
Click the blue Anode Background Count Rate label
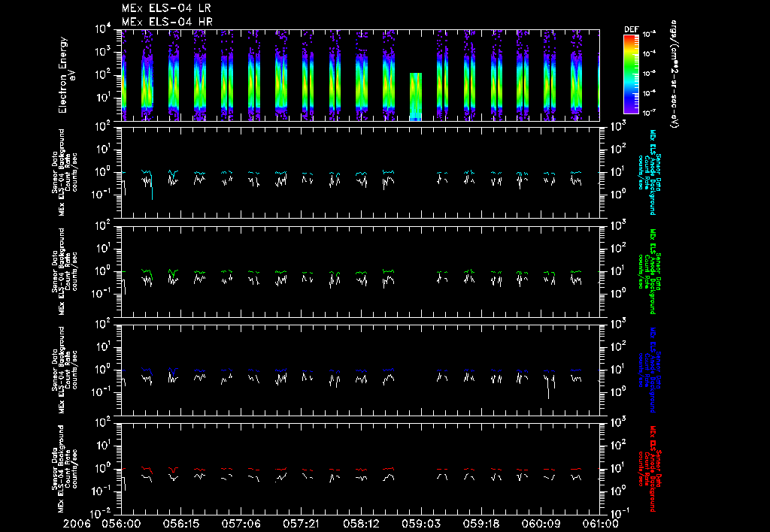tap(649, 370)
